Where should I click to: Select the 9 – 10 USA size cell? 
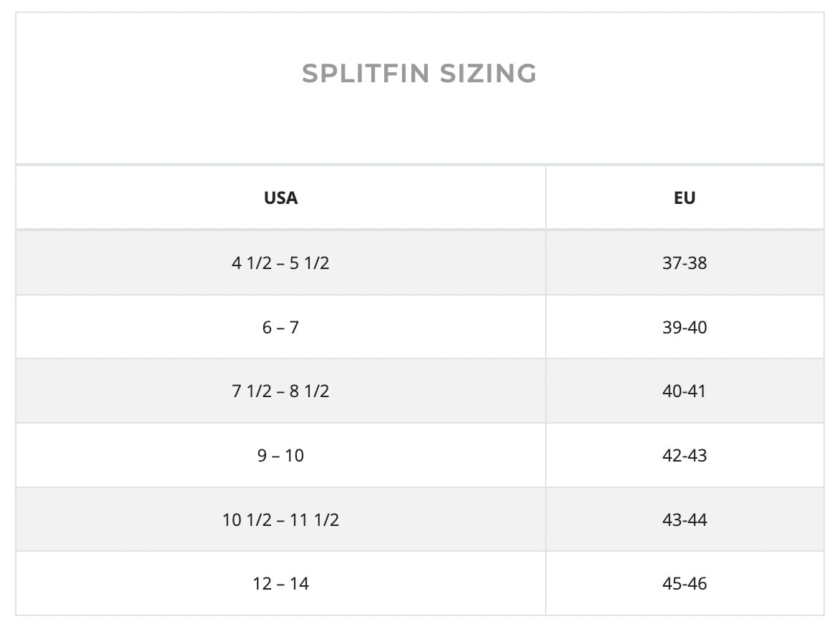point(280,455)
